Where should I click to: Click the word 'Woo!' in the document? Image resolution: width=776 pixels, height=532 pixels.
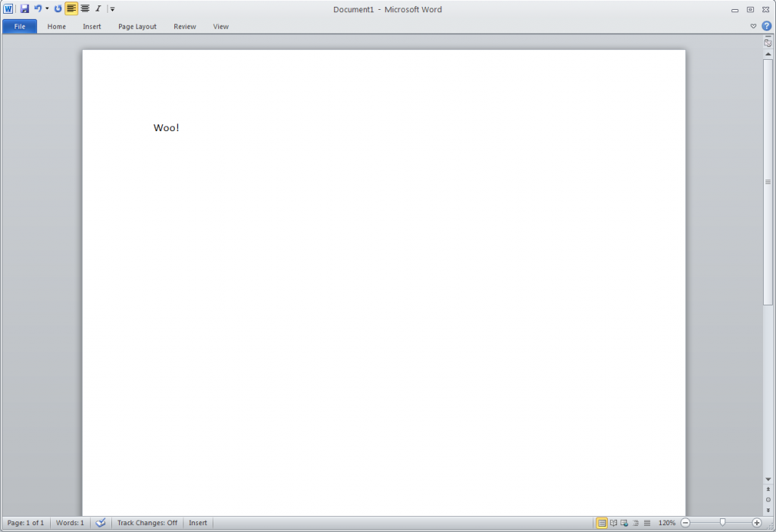pos(166,127)
